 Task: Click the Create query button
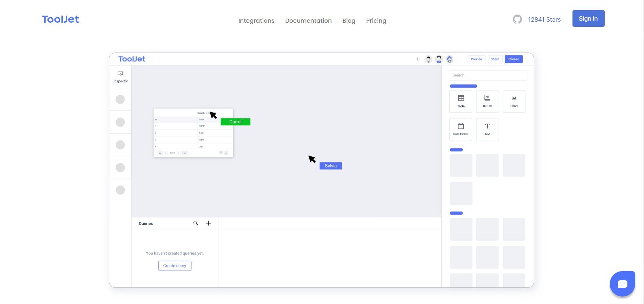[x=175, y=266]
